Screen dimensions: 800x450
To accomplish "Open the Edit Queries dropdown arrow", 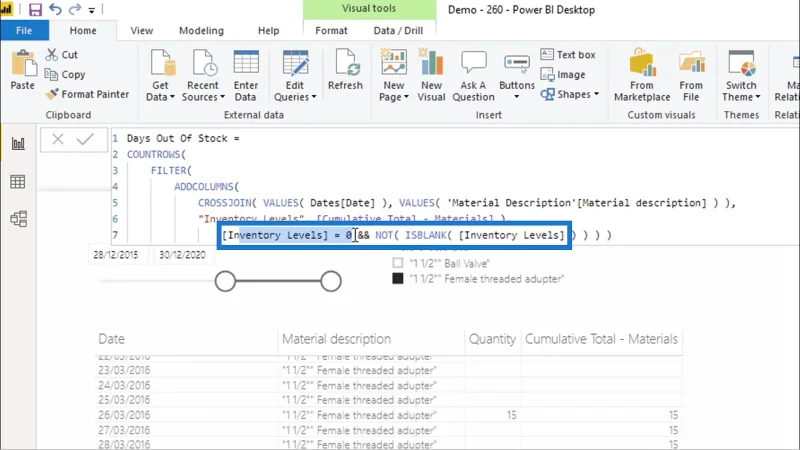I will pyautogui.click(x=314, y=97).
